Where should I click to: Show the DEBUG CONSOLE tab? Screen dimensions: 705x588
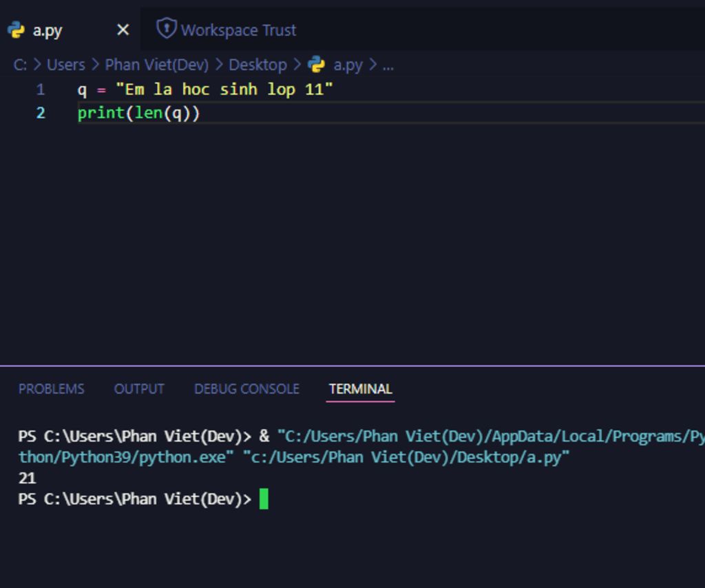[246, 389]
